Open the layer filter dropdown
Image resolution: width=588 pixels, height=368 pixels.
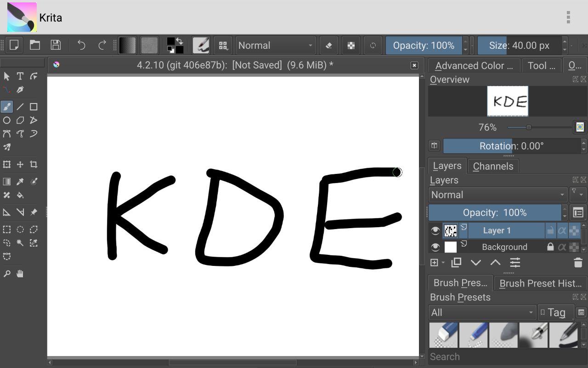(x=577, y=194)
